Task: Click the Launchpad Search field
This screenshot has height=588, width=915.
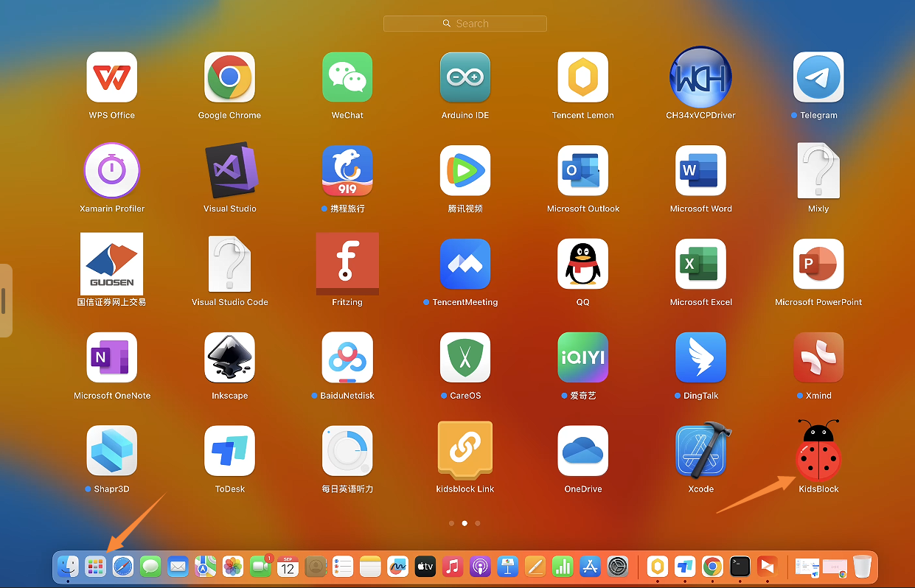Action: click(465, 24)
